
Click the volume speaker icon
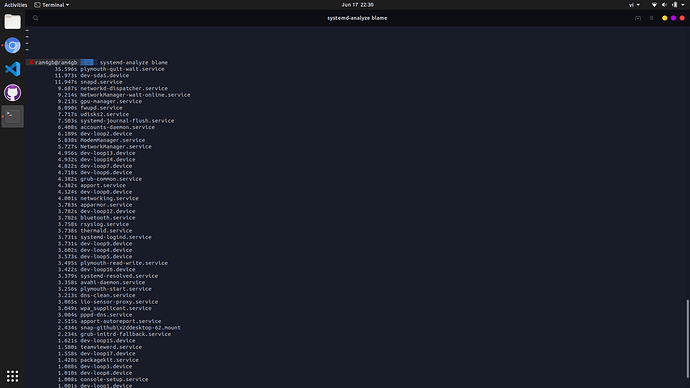[x=664, y=5]
